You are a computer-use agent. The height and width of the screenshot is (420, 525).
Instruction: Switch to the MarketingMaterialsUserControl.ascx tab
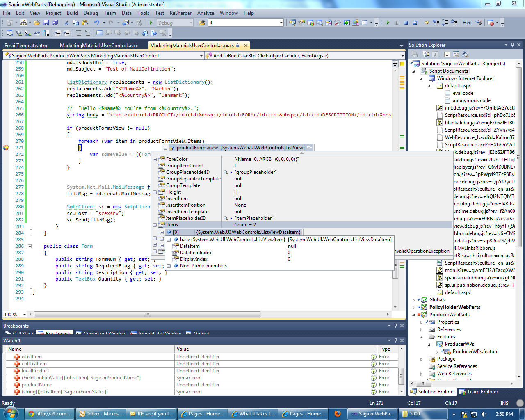(x=99, y=46)
